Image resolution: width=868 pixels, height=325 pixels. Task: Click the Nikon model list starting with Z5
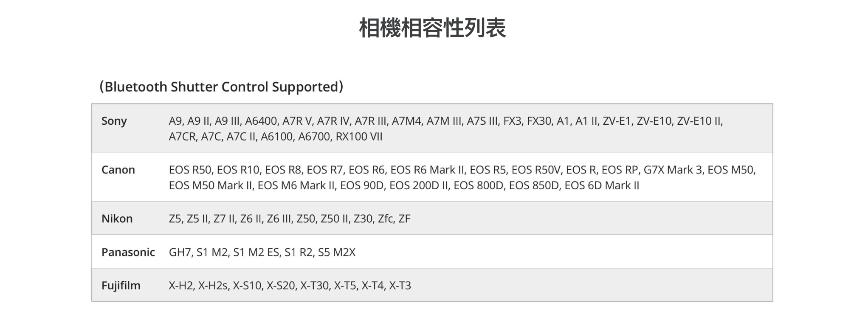[x=289, y=219]
